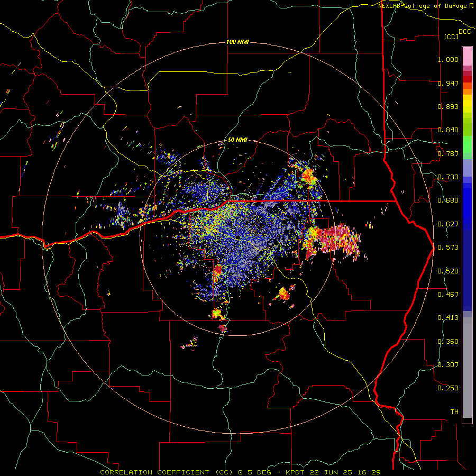The width and height of the screenshot is (476, 476).
Task: Click the 50 NMI range ring label
Action: click(x=237, y=140)
